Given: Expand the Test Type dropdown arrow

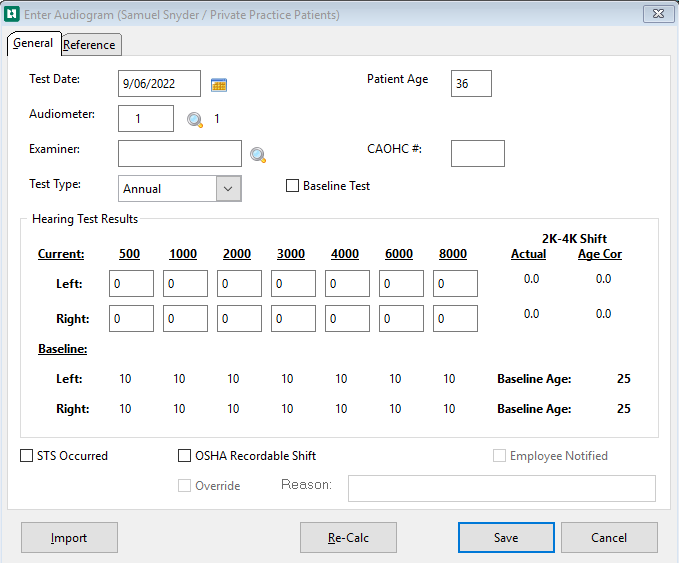Looking at the screenshot, I should tap(228, 188).
